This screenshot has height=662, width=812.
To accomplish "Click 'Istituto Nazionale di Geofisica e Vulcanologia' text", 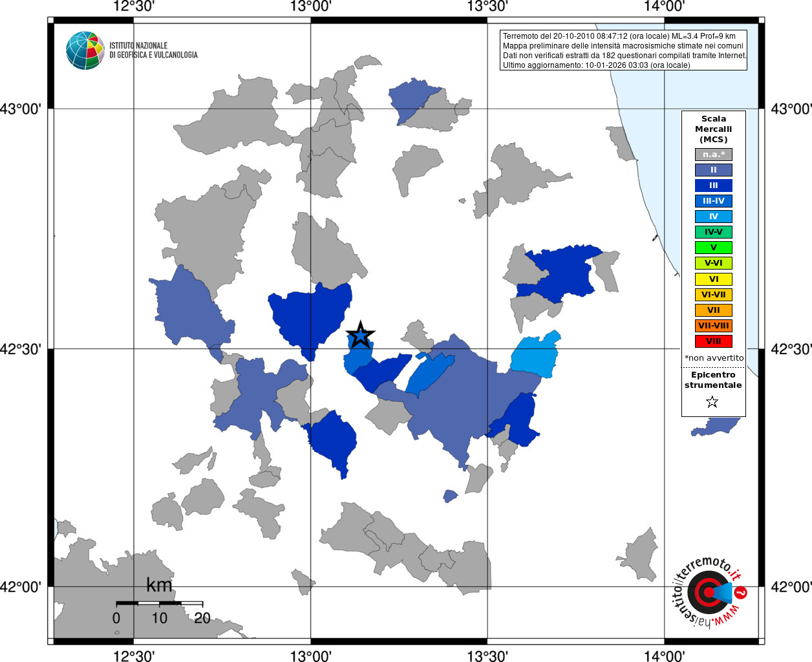I will [153, 50].
